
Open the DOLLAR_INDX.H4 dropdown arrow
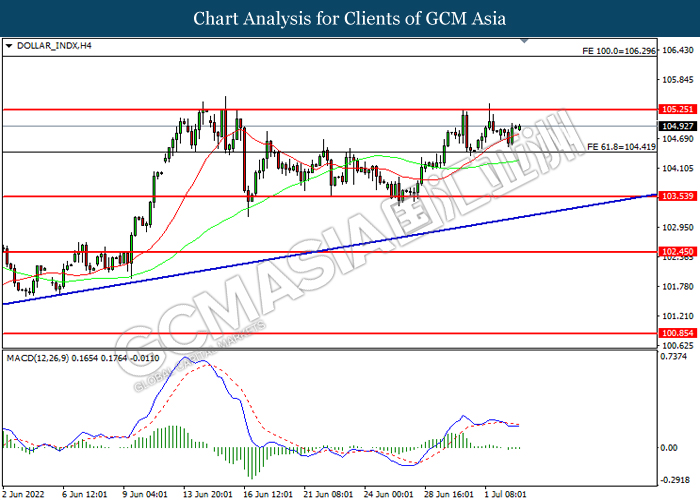tap(8, 46)
